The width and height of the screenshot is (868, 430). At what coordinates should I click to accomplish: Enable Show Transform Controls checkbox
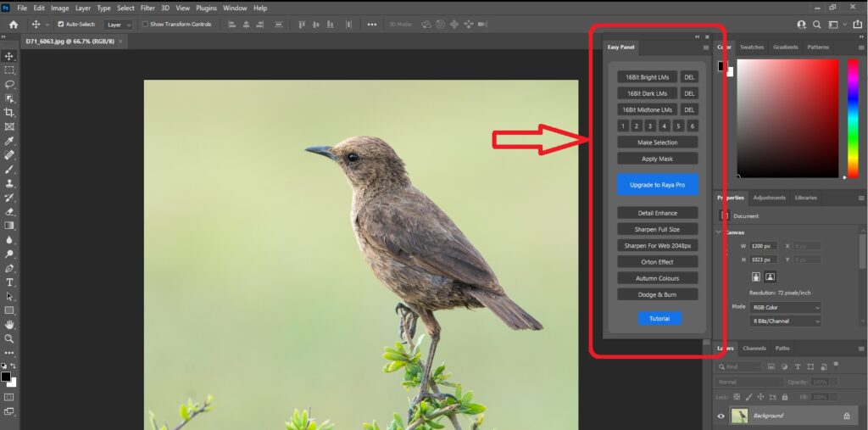pyautogui.click(x=145, y=25)
